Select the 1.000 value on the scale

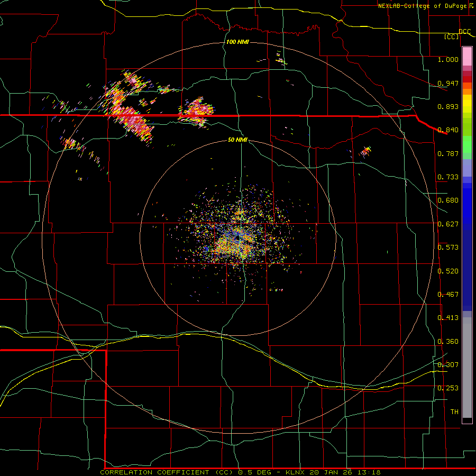pyautogui.click(x=448, y=59)
